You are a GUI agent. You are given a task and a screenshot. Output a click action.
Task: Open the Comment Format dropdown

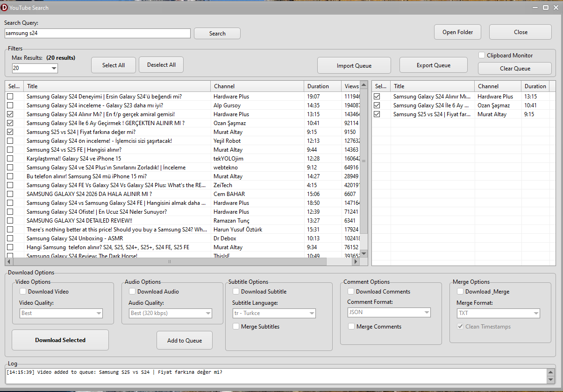[x=389, y=312]
